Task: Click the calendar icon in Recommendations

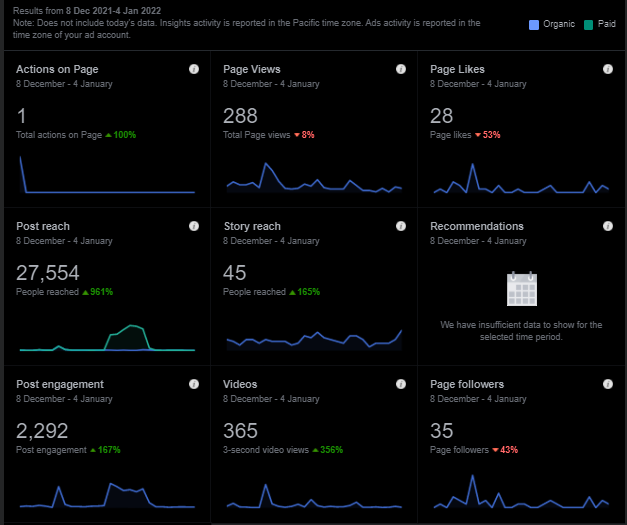Action: [x=522, y=288]
